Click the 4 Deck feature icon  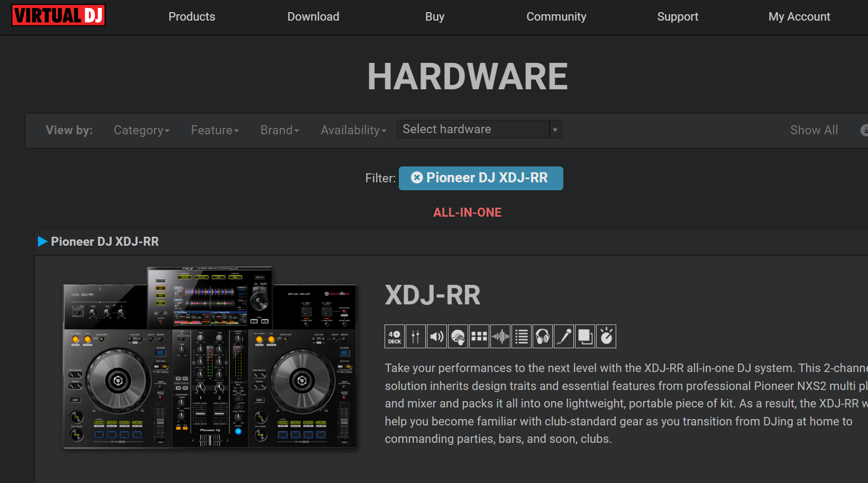coord(395,337)
